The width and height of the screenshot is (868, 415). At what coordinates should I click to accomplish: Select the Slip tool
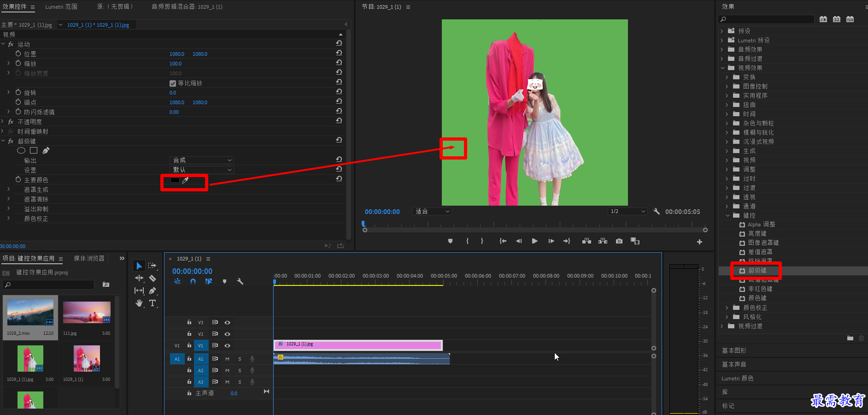pos(139,290)
